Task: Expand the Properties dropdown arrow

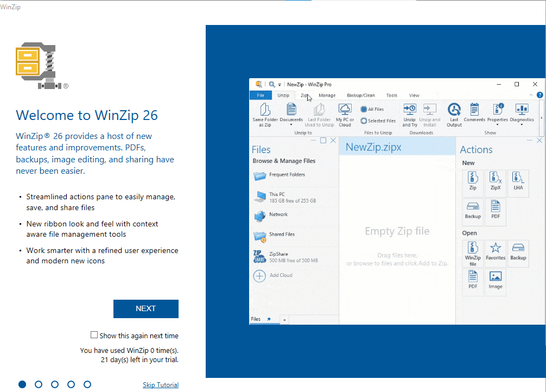Action: 497,125
